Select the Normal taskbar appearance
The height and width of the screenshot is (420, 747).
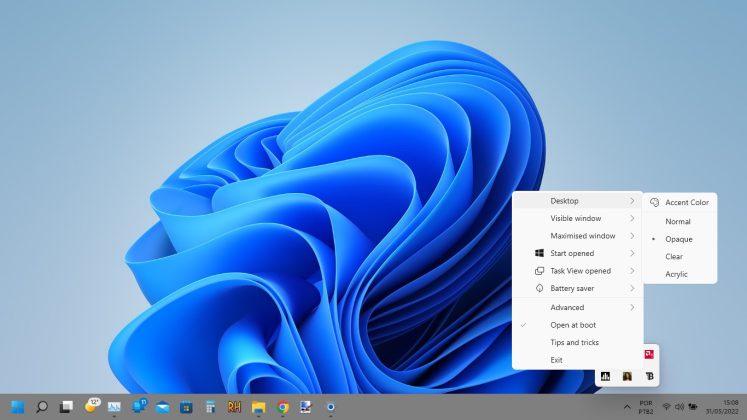tap(680, 221)
